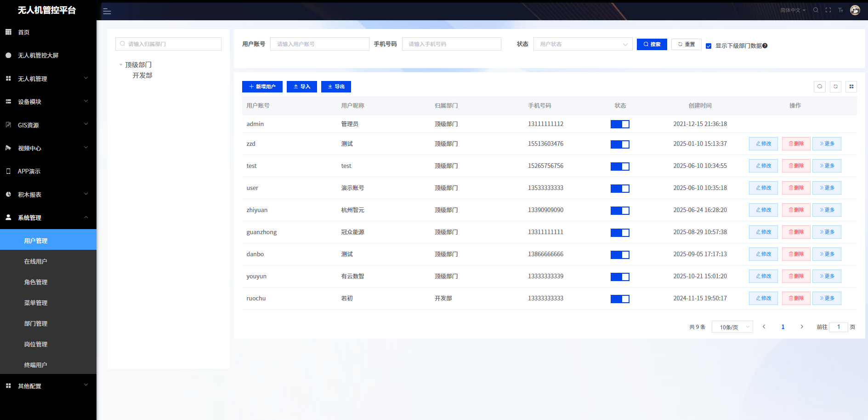Disable the status switch for ruochu
Image resolution: width=868 pixels, height=420 pixels.
click(620, 299)
